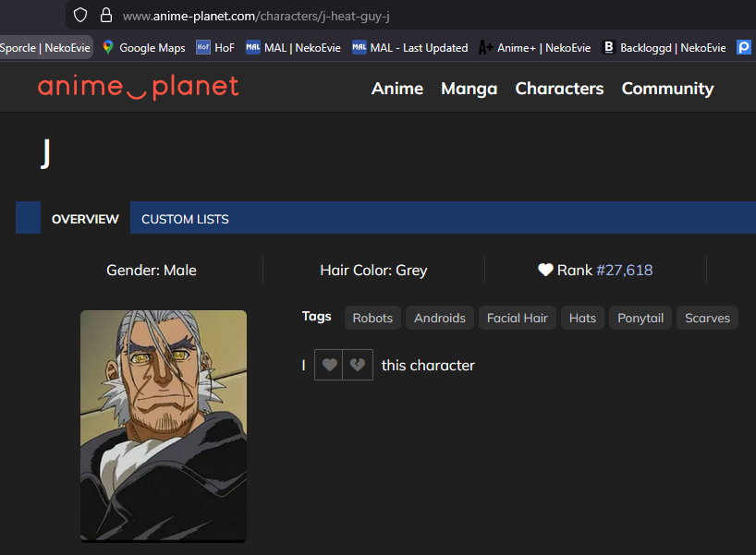
Task: Click the Gender: Male text
Action: (152, 271)
